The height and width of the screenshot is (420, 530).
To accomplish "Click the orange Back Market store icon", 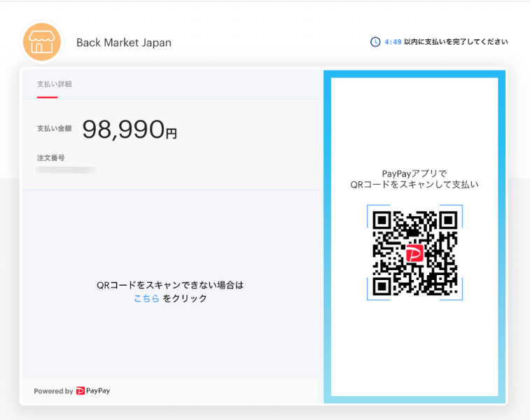I will (x=42, y=42).
